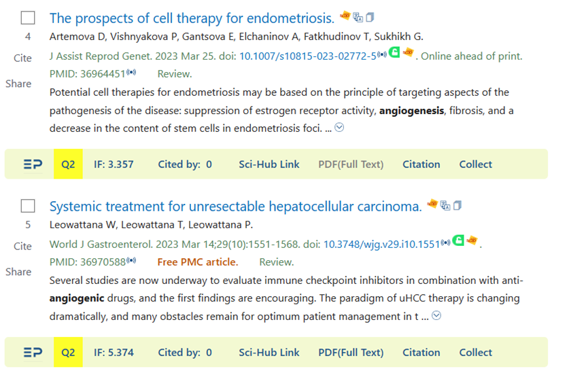Click the copy icon after the hepatocellular carcinoma title

point(457,205)
